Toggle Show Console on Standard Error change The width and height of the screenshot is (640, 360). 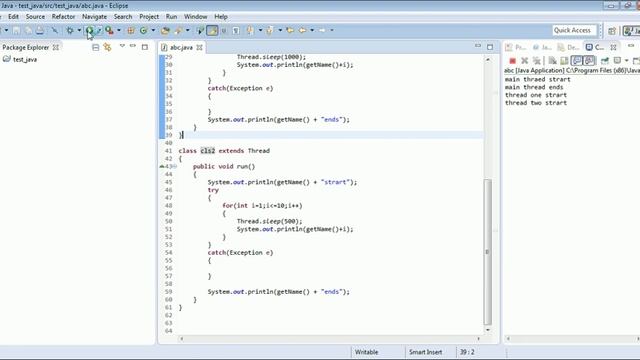click(x=589, y=61)
